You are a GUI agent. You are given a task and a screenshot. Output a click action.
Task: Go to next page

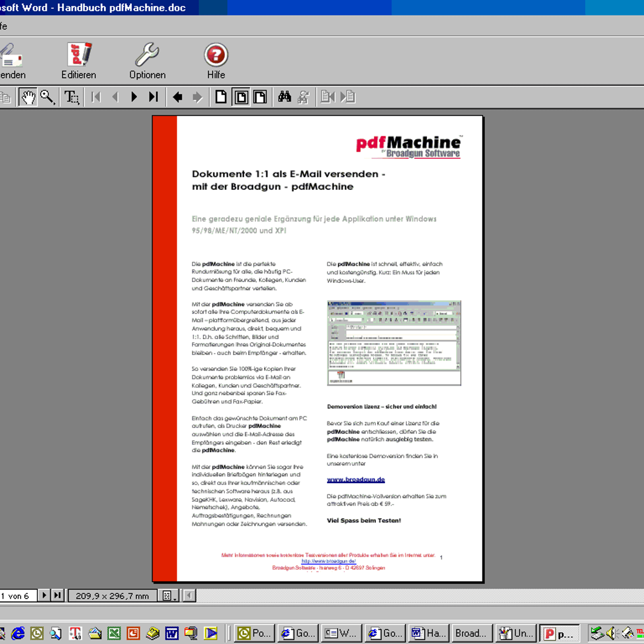click(134, 97)
